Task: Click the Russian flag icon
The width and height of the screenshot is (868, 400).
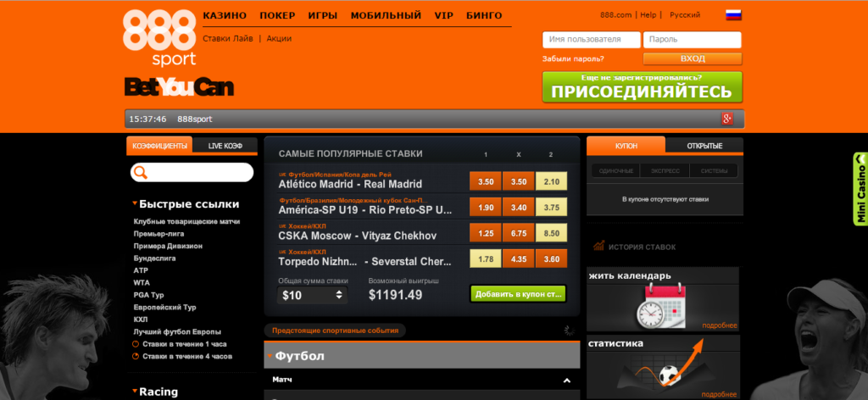Action: 733,15
